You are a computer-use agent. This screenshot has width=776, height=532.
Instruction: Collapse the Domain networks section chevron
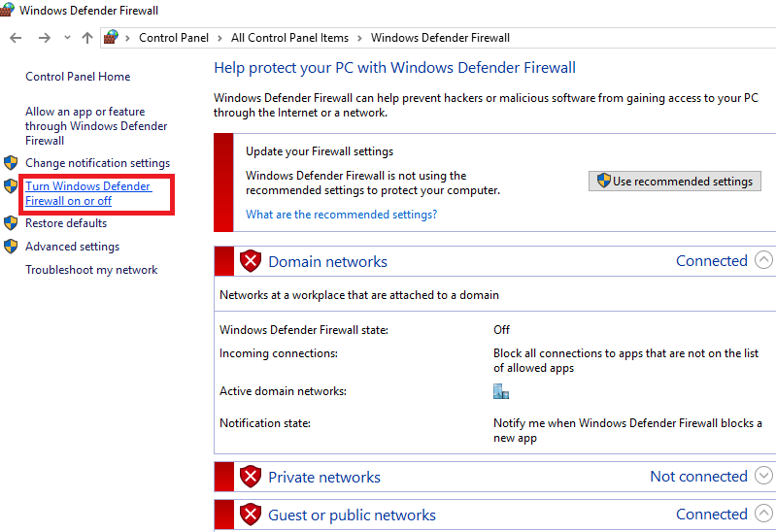tap(763, 260)
